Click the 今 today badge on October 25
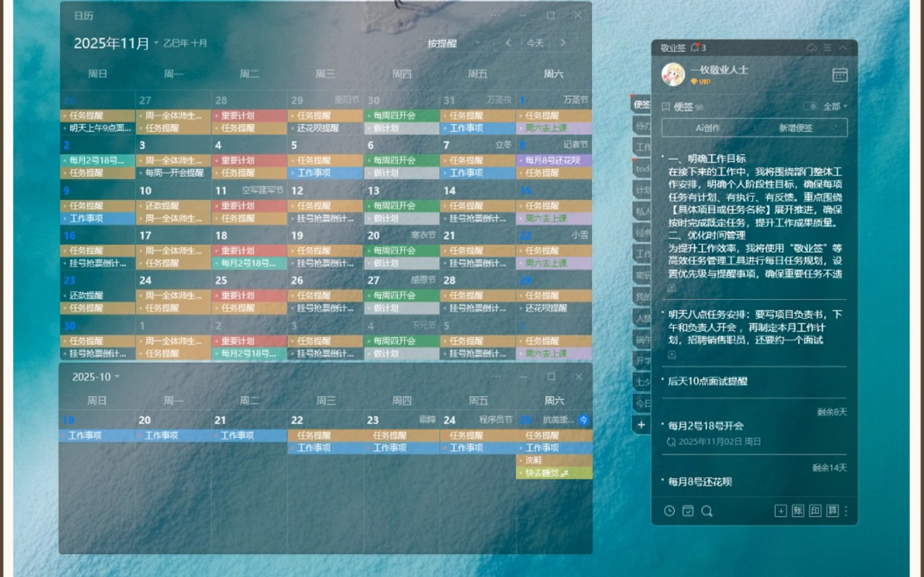Viewport: 924px width, 577px height. 584,420
